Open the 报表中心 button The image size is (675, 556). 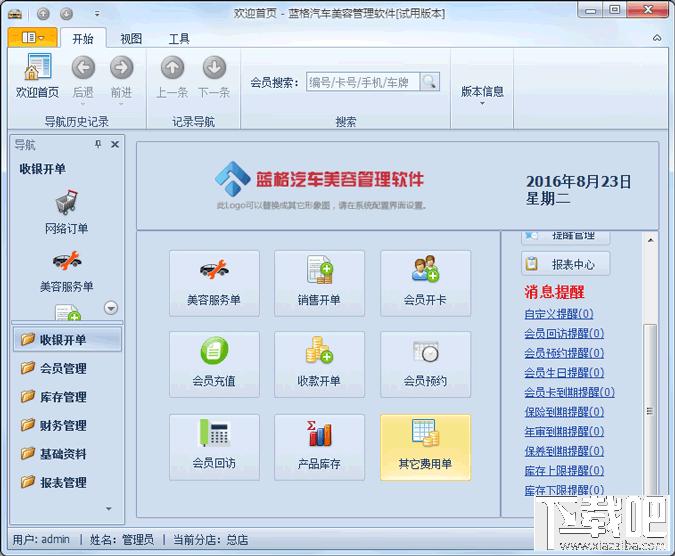(566, 264)
